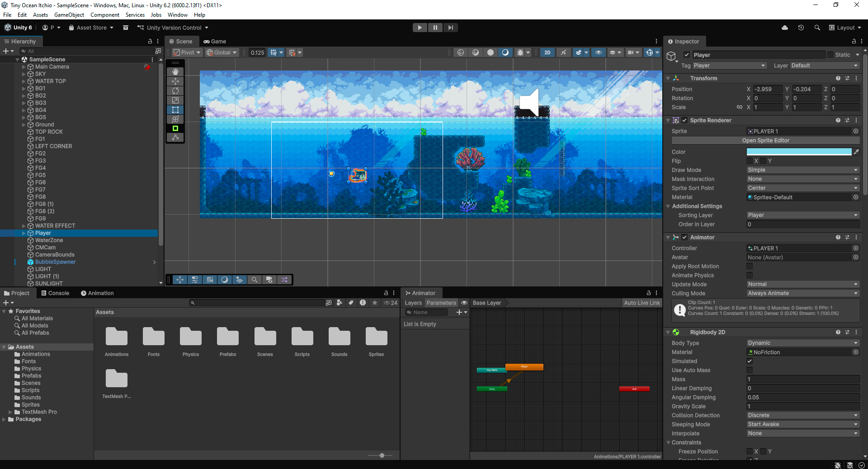
Task: Switch to the Animation tab
Action: coord(97,293)
